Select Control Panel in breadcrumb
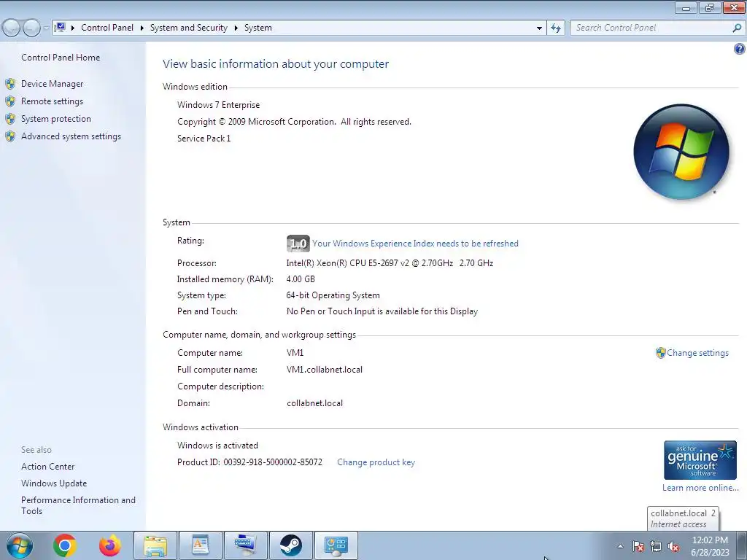The image size is (747, 560). [107, 28]
